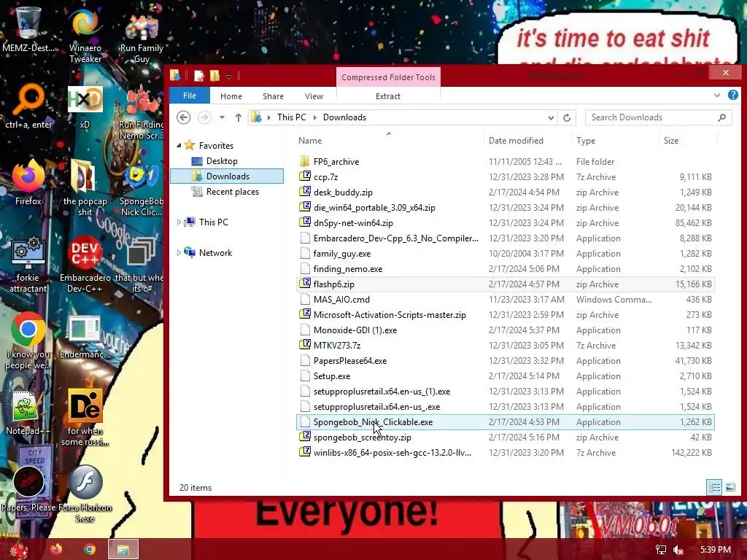Select the Monoxide-GDI (1).exe file
The height and width of the screenshot is (560, 747).
[505, 330]
